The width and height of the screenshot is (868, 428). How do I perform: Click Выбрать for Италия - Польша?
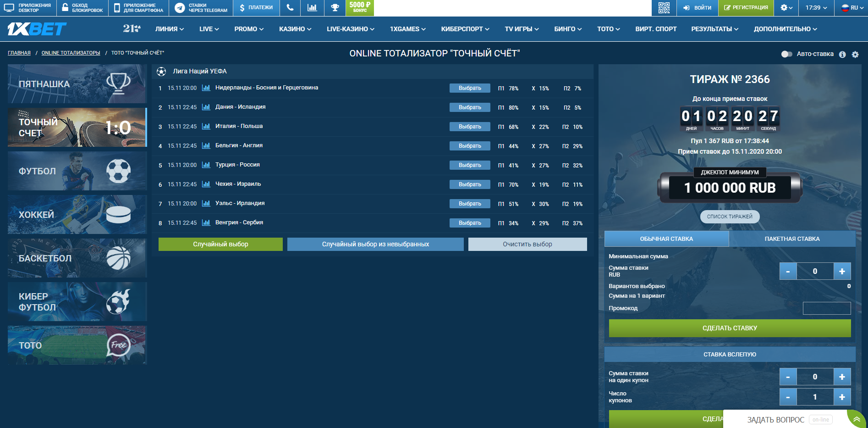tap(470, 127)
